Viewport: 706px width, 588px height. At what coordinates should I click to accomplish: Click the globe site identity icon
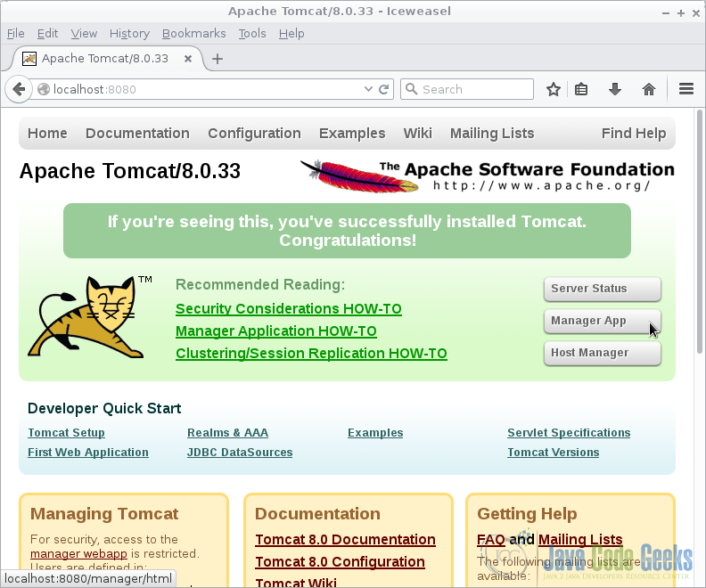[44, 89]
